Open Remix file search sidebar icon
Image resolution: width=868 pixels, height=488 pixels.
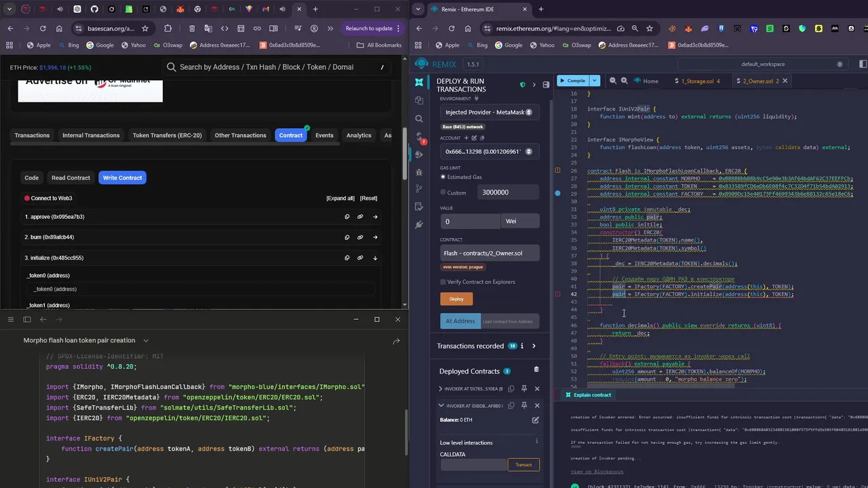[419, 119]
